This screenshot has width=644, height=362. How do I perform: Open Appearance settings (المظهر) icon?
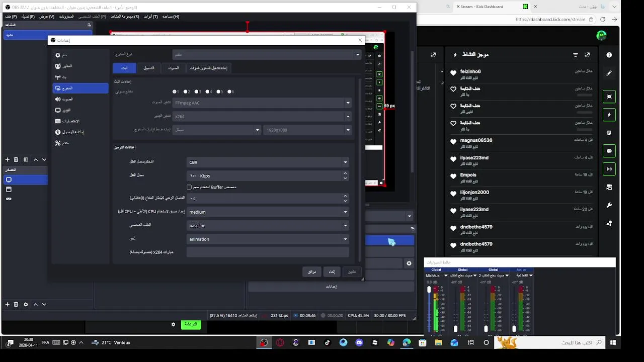(x=58, y=66)
